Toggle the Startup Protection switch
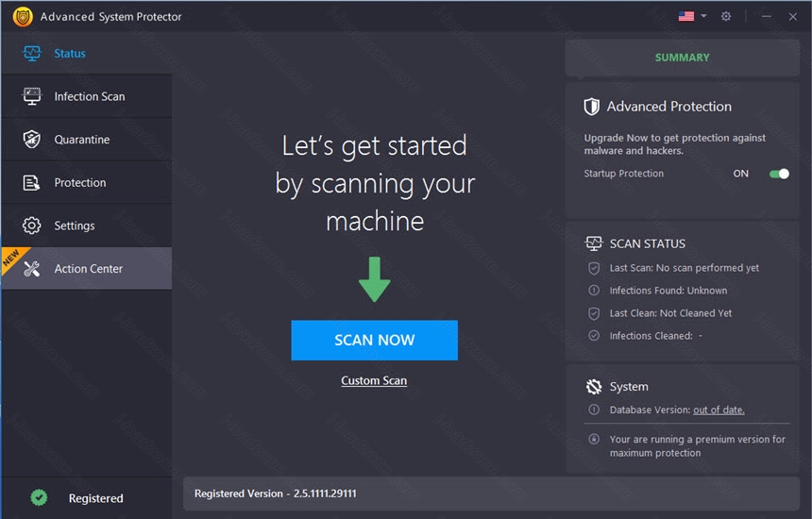Image resolution: width=812 pixels, height=519 pixels. pos(779,174)
